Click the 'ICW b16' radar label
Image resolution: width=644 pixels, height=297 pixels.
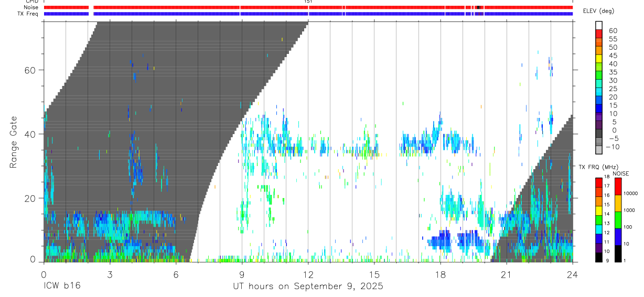[x=62, y=287]
